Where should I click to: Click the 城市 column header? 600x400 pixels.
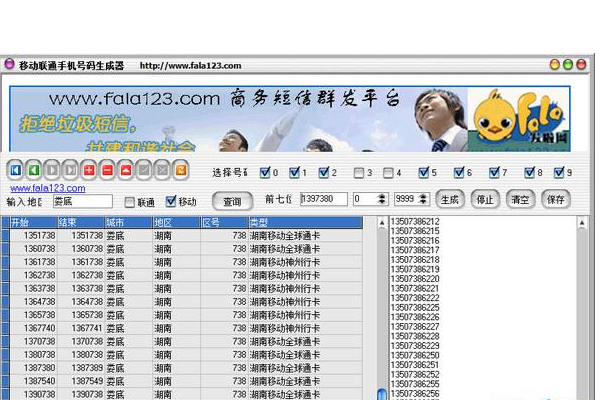[129, 222]
